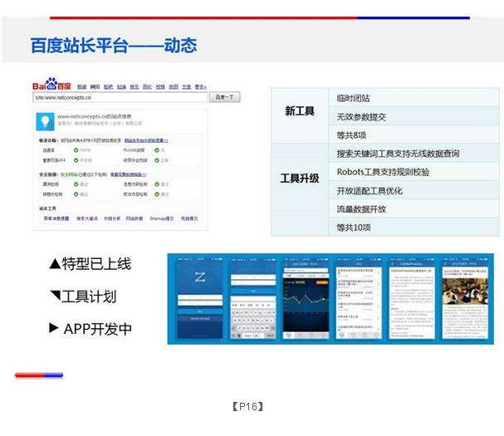Screen dimensions: 504x436
Task: Click the Baidu paw logo
Action: click(51, 85)
